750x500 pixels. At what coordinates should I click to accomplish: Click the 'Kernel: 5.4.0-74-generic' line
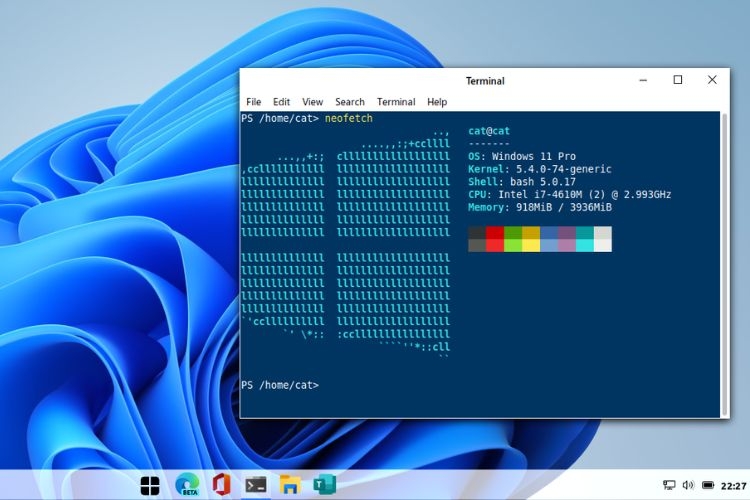click(540, 169)
